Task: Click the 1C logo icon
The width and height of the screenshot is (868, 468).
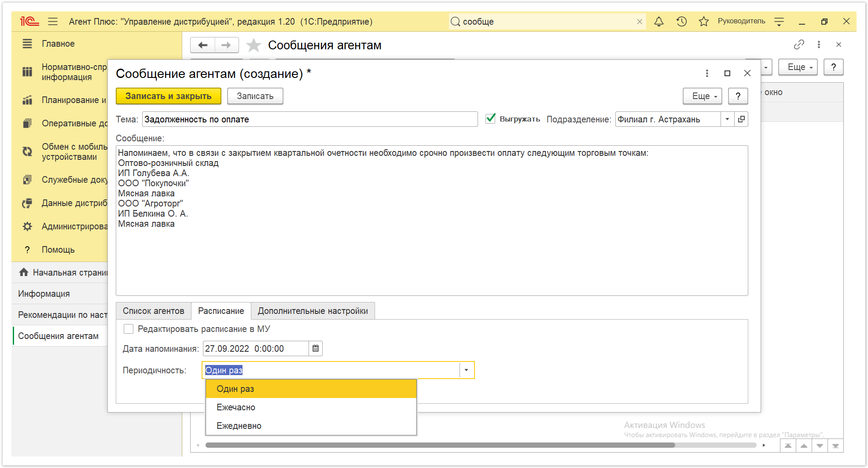Action: coord(29,21)
